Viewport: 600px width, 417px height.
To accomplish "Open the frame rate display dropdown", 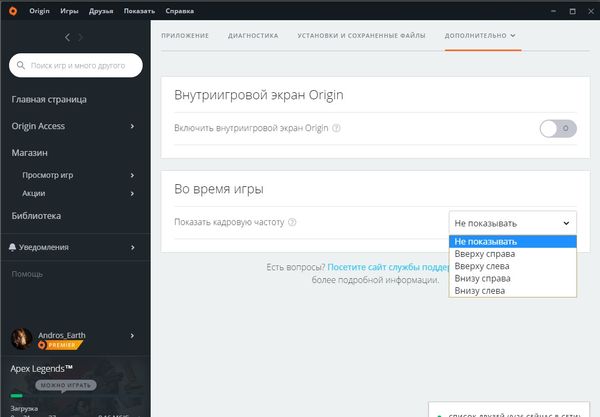I will [x=513, y=223].
